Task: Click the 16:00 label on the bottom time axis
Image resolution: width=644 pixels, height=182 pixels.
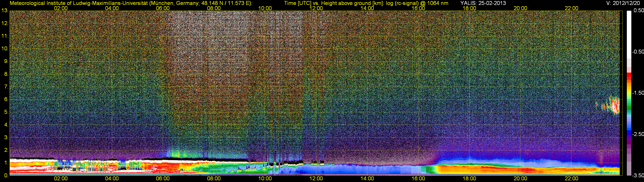Action: coord(418,179)
